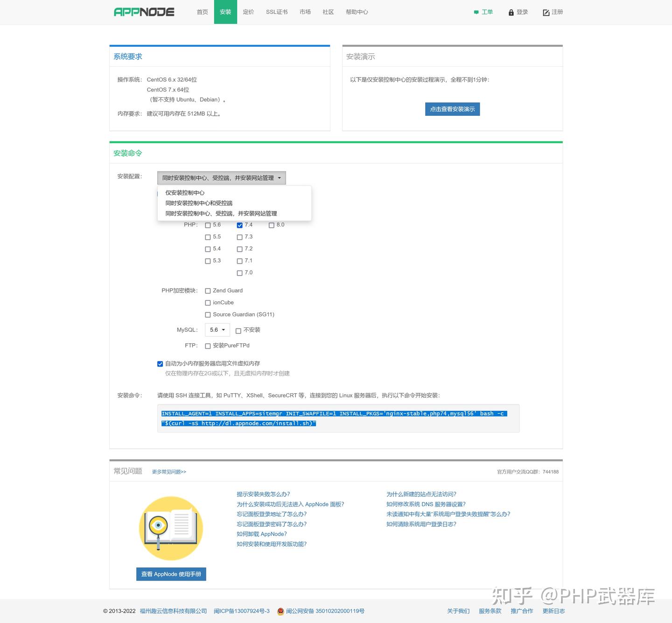The height and width of the screenshot is (623, 672).
Task: Click the 注册 pencil icon
Action: click(546, 13)
